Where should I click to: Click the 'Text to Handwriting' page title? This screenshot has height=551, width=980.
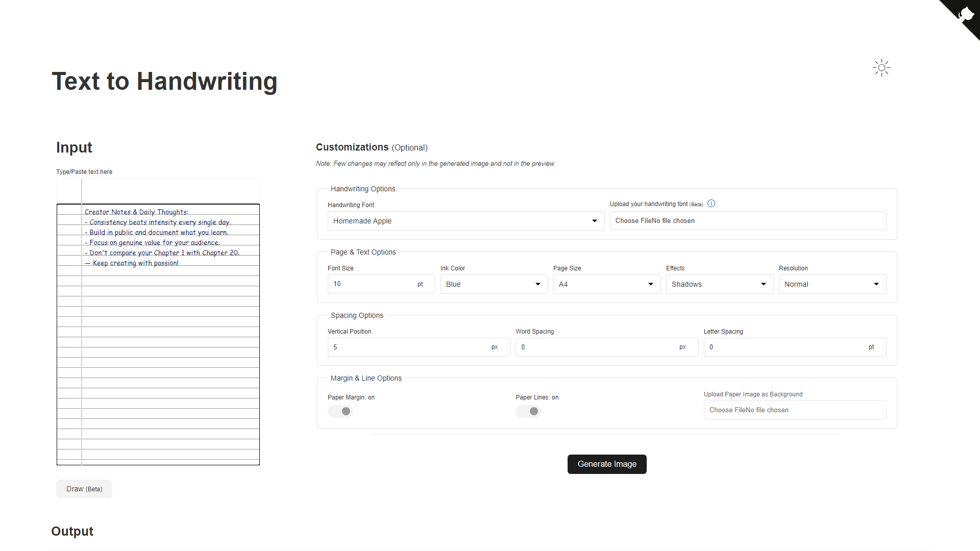point(164,81)
